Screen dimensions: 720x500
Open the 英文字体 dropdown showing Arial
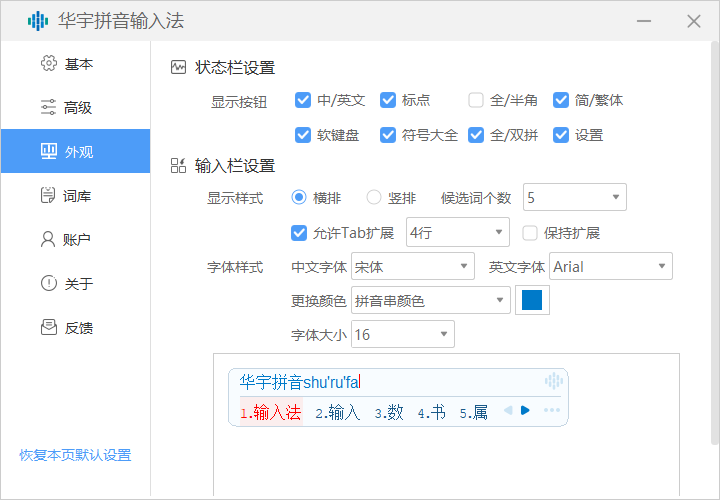pos(611,266)
